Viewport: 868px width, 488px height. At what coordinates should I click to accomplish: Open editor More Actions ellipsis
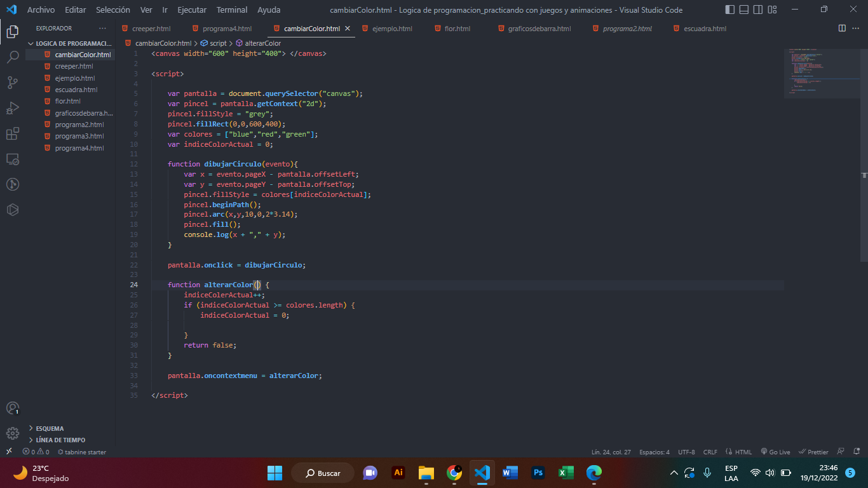(857, 28)
